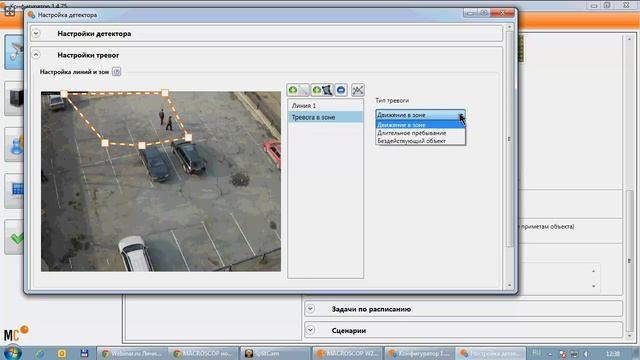This screenshot has width=640, height=360.
Task: Click the system tray clock
Action: (613, 354)
